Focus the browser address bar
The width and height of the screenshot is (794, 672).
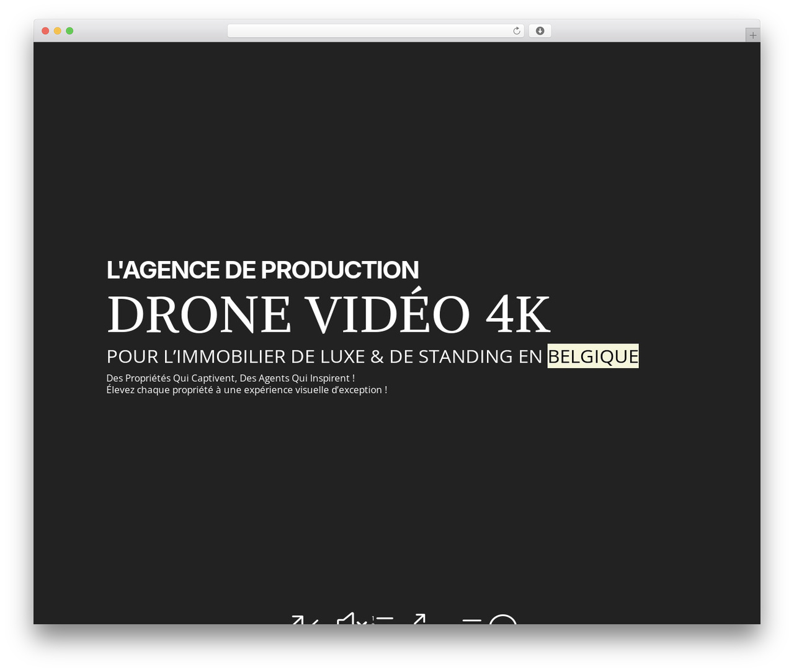pos(375,31)
